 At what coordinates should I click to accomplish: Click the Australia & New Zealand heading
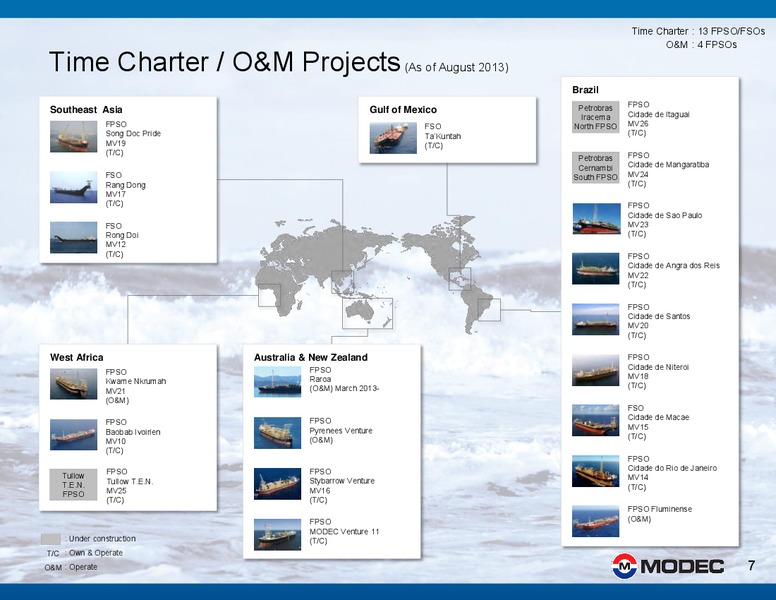[311, 357]
